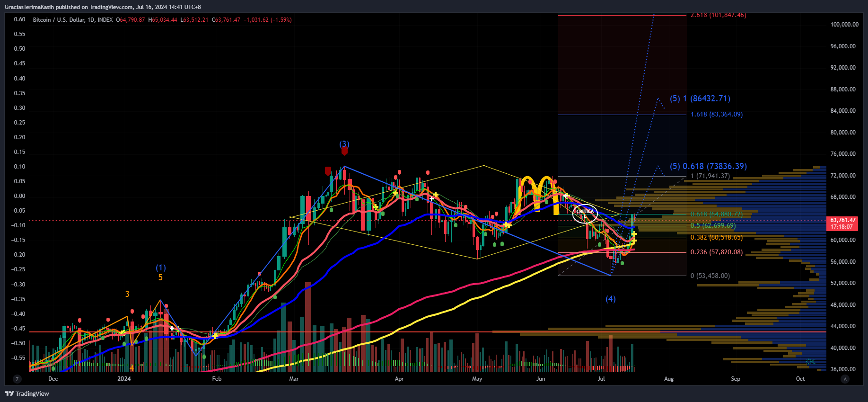The width and height of the screenshot is (868, 402).
Task: Click the open value O64,790.87
Action: [131, 20]
